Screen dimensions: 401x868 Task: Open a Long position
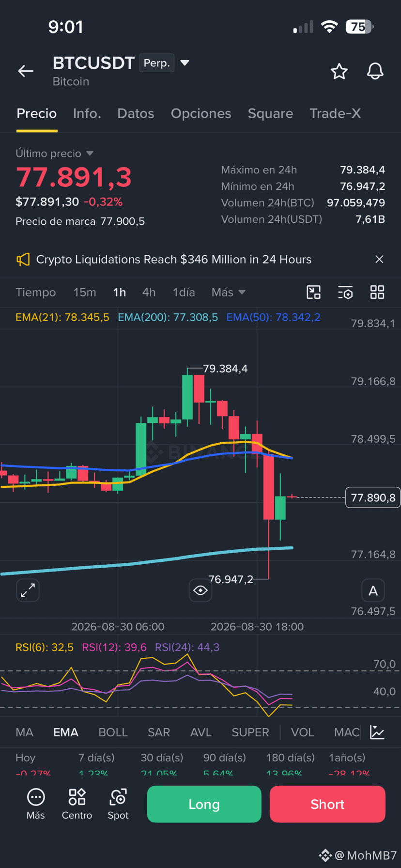pos(204,804)
